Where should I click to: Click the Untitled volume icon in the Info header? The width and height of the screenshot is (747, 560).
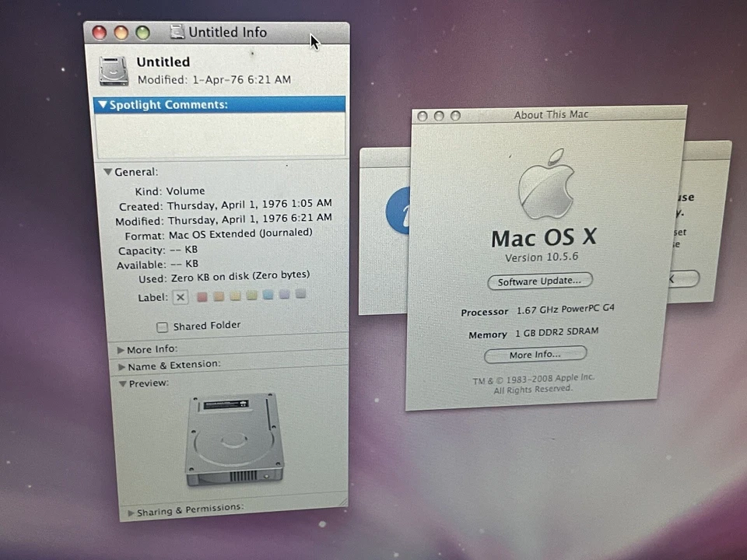click(114, 71)
